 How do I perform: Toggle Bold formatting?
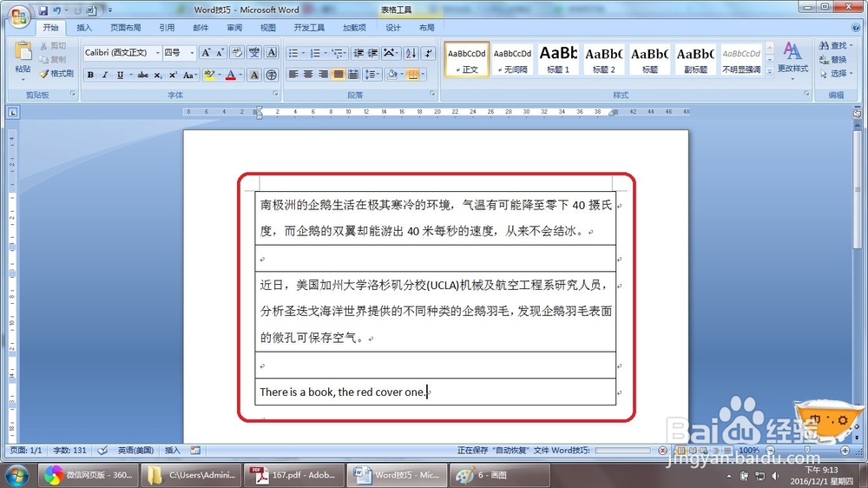[90, 75]
